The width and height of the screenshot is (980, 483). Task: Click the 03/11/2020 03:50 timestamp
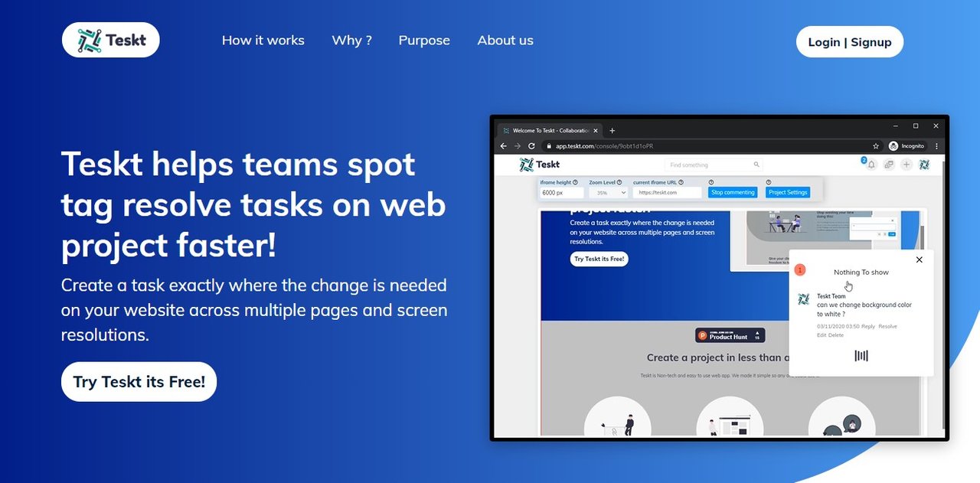838,326
